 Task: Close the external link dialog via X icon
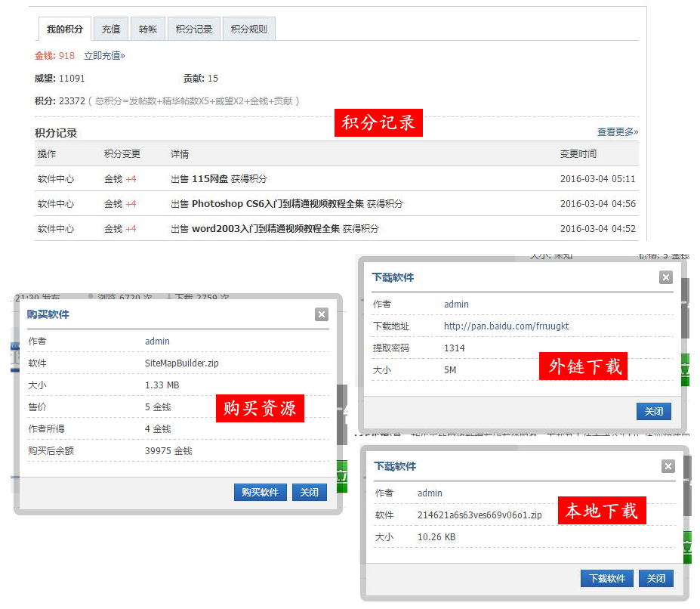pos(665,277)
